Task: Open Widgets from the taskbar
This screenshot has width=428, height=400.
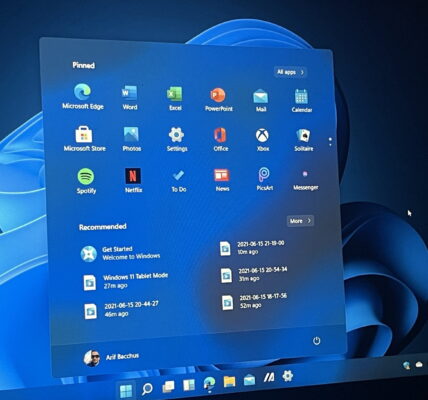Action: coord(189,385)
